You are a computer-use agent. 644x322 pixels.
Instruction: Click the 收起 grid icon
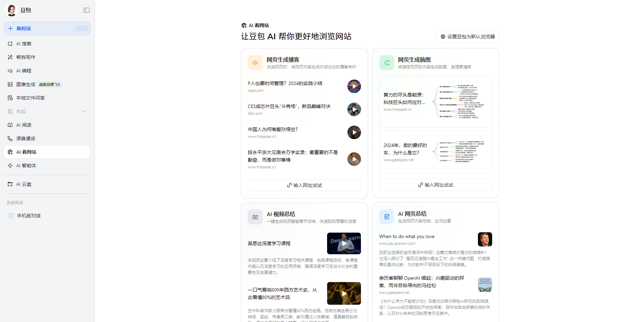[x=10, y=111]
